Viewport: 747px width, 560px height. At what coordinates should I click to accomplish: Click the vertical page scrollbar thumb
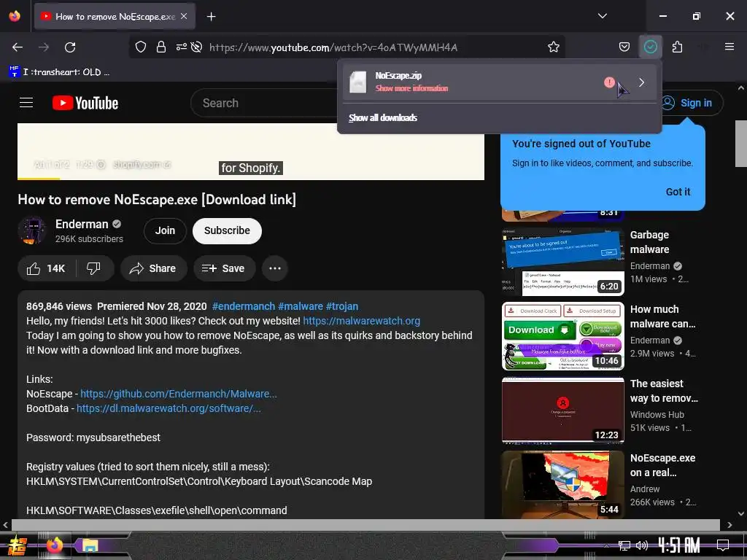pyautogui.click(x=741, y=144)
